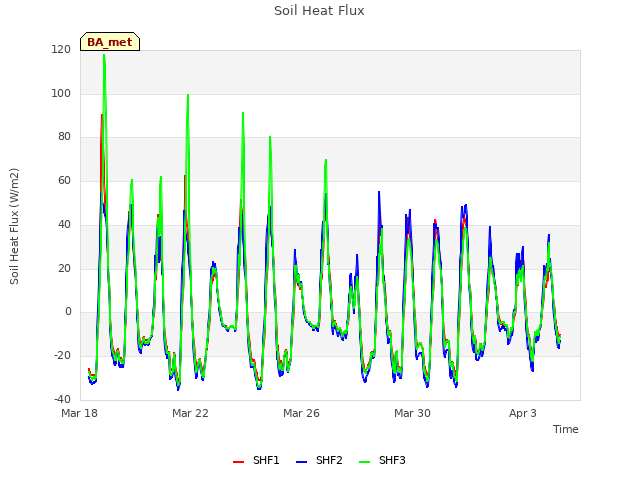
Task: Click the Time x-axis label
Action: point(565,429)
